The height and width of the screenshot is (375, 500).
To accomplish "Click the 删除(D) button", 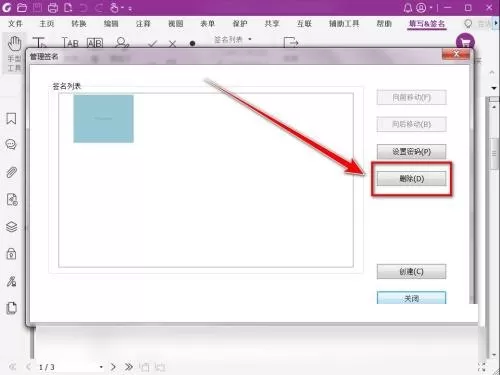I will click(411, 179).
